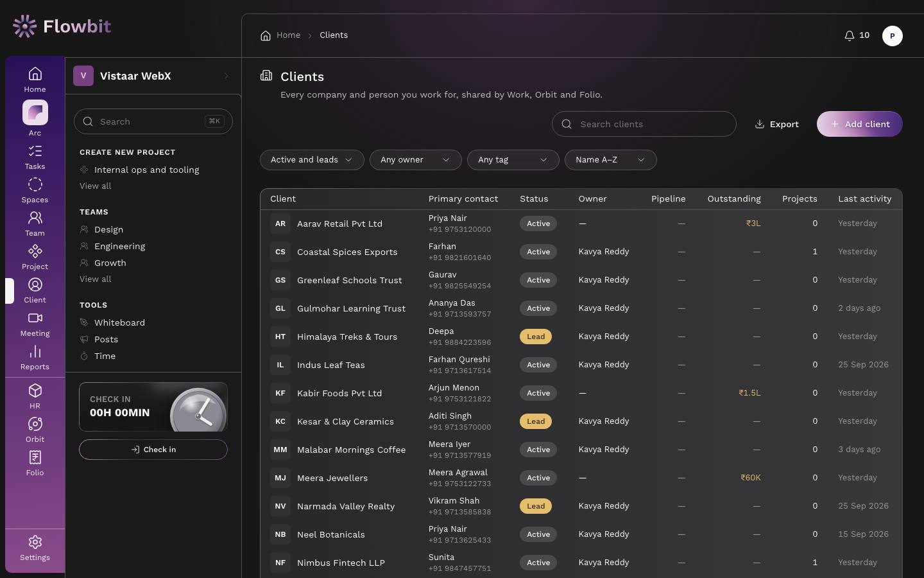Open the Name A–Z sort dropdown
Screen dimensions: 924x578
pyautogui.click(x=611, y=160)
